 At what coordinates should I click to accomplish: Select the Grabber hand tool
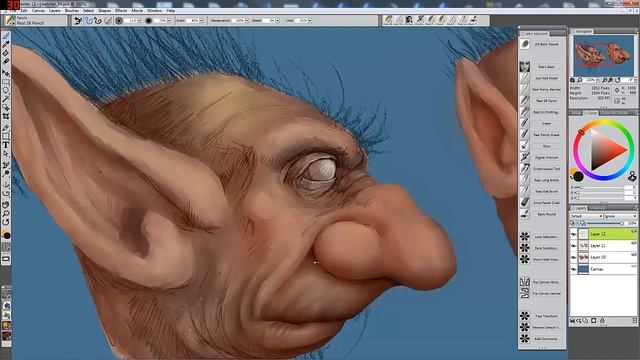(x=6, y=204)
